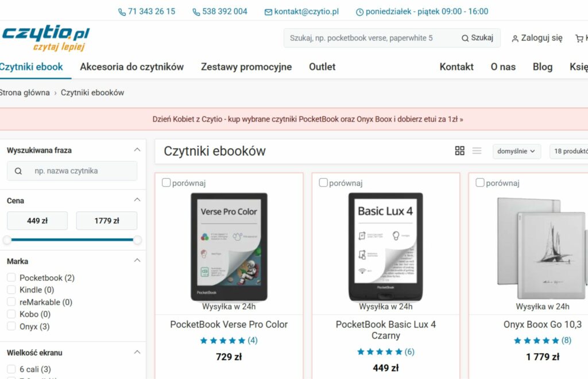Collapse the Cena filter section
Screen dimensions: 588x379
click(137, 200)
